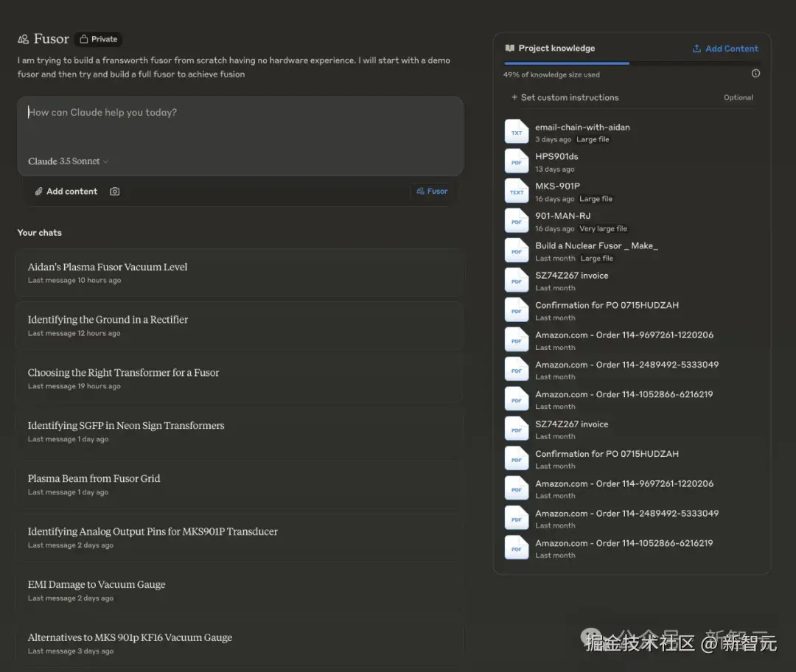Viewport: 796px width, 672px height.
Task: Click the Fusor project tag button
Action: (432, 192)
